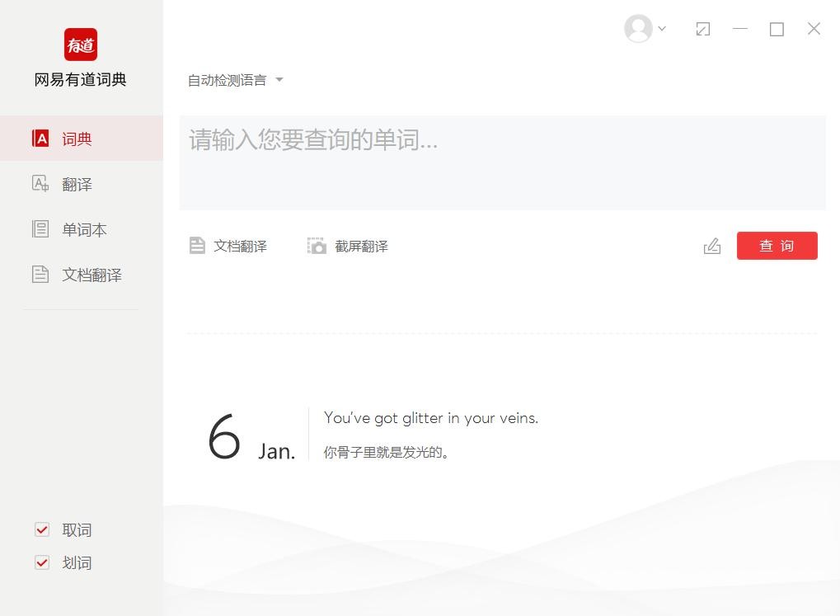The image size is (840, 616).
Task: Focus the word search input field
Action: pyautogui.click(x=502, y=162)
